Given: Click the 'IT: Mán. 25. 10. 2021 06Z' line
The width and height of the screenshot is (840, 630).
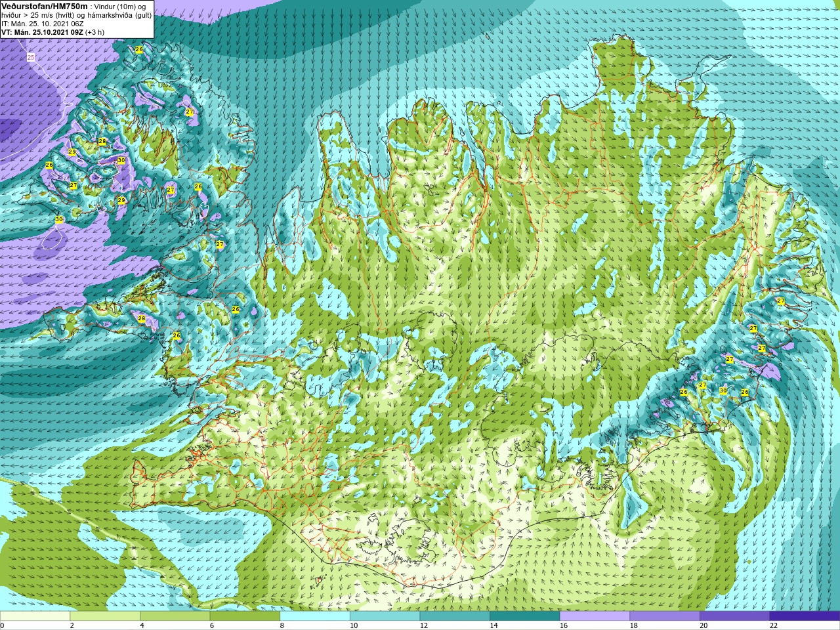Looking at the screenshot, I should pos(42,23).
